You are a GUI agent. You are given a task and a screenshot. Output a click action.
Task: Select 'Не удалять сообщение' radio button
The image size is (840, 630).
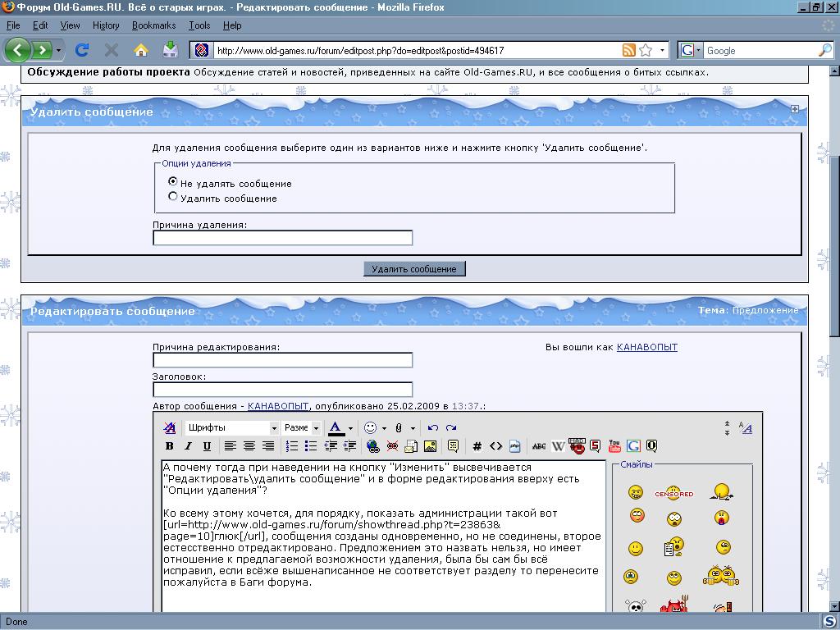tap(172, 181)
